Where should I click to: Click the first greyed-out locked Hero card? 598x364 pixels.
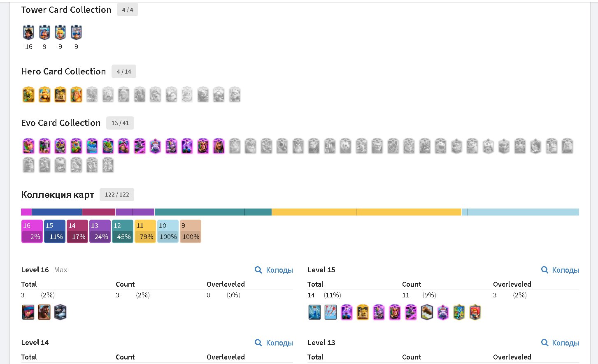[92, 95]
